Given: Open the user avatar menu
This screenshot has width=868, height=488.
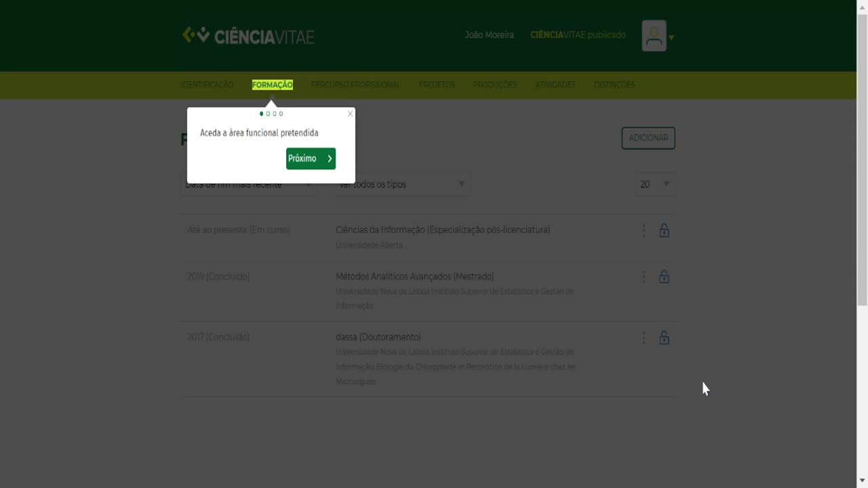Looking at the screenshot, I should [654, 35].
